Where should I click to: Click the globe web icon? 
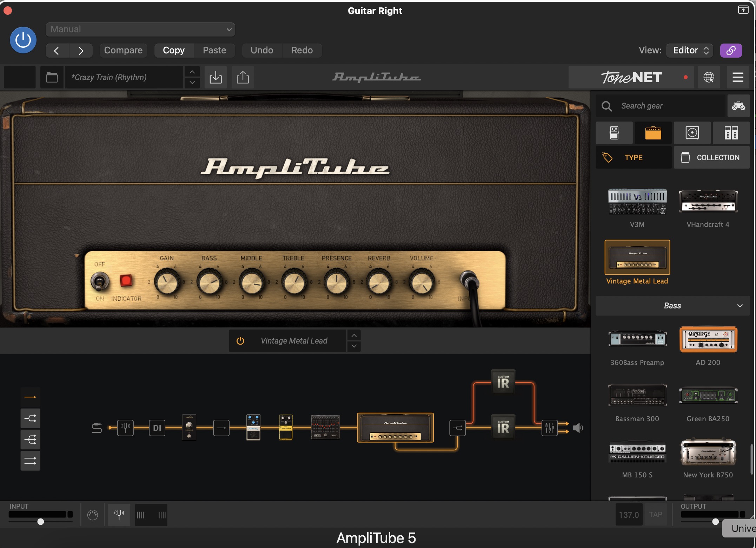[x=709, y=77]
